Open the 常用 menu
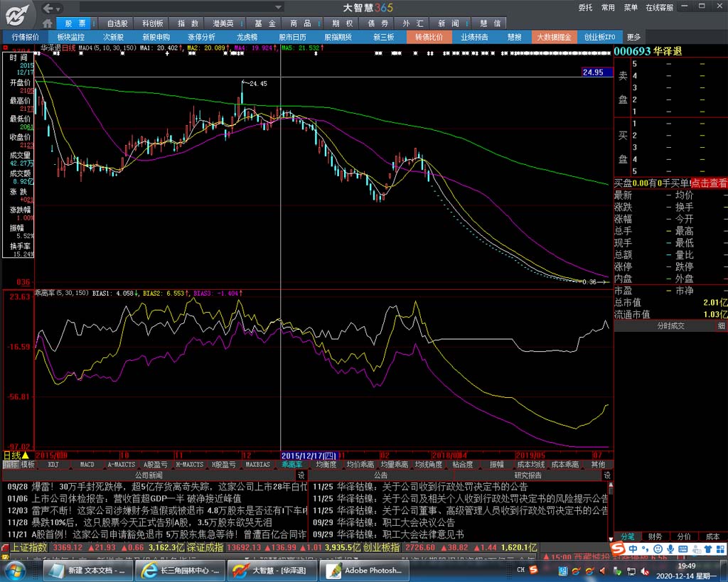728x582 pixels. coord(608,8)
